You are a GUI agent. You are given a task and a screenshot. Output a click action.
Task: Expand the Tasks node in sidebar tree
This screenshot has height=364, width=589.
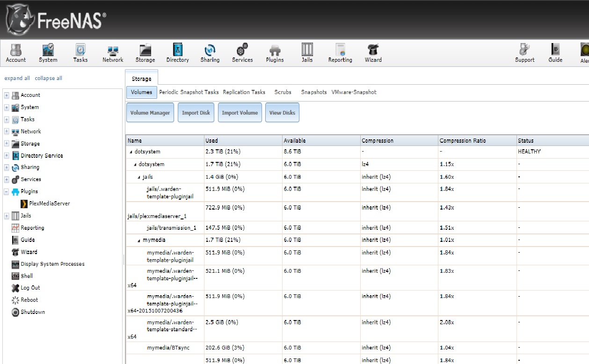pos(7,120)
